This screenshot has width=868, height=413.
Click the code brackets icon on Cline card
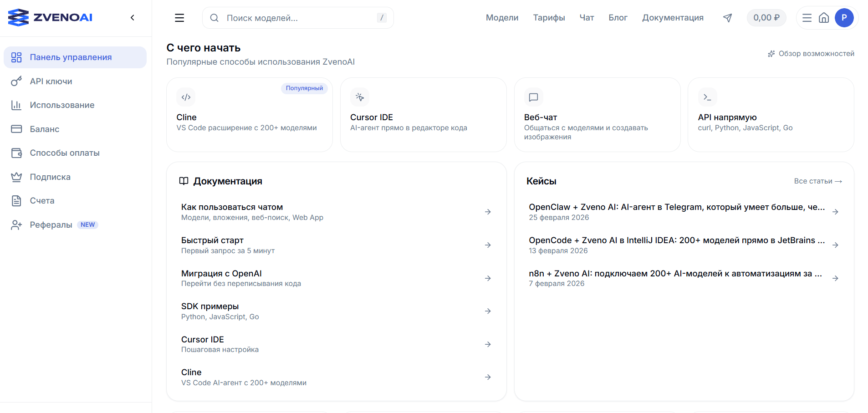tap(186, 97)
